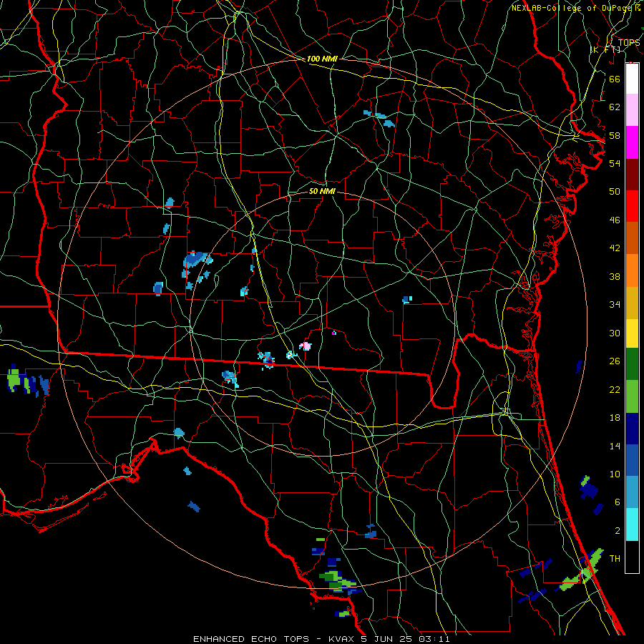Click the '30' legend value

click(x=615, y=333)
